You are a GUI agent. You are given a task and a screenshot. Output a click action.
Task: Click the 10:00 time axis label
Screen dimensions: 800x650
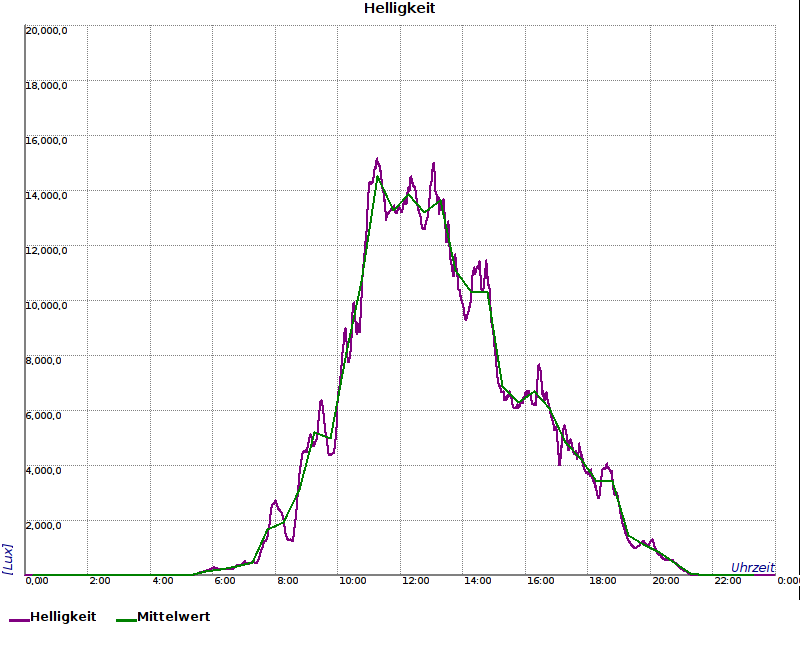[x=353, y=581]
